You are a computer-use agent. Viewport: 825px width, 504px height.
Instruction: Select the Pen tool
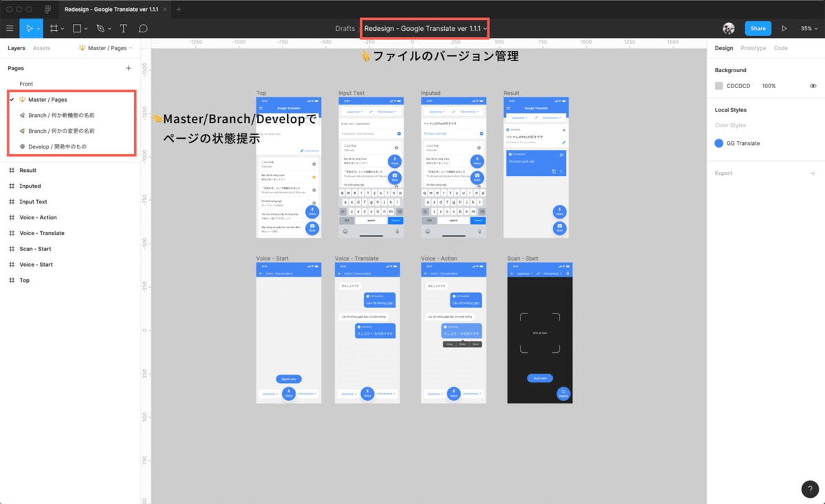coord(100,28)
